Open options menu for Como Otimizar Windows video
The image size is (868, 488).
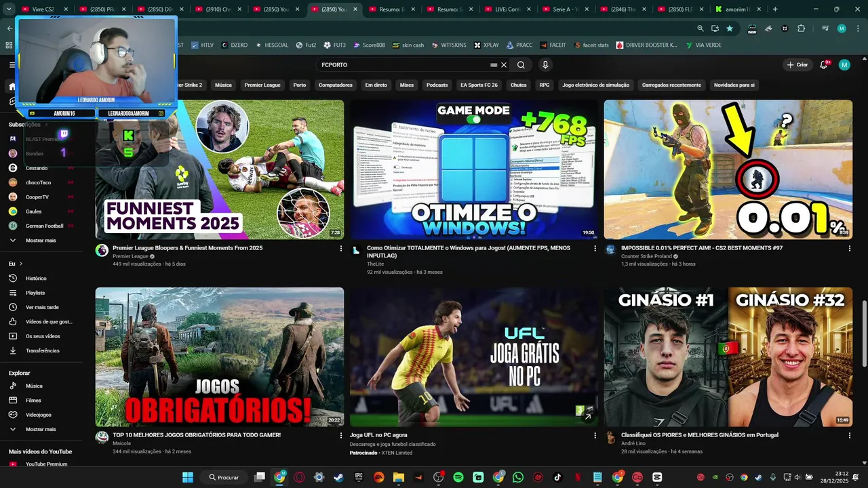(595, 249)
